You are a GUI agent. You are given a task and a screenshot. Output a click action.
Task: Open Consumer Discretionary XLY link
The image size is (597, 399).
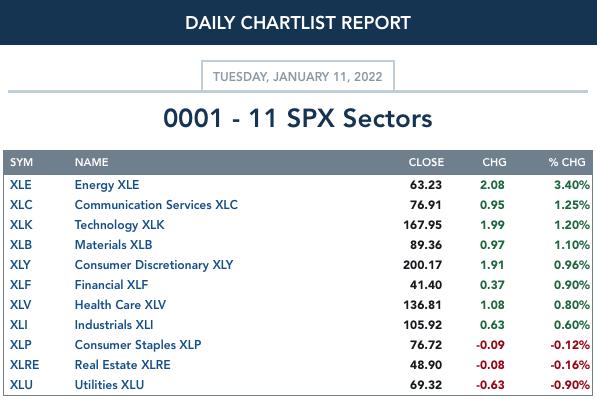(x=154, y=265)
